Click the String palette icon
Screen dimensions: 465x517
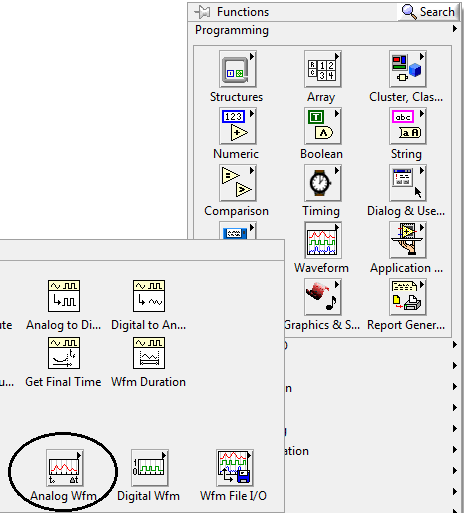(x=408, y=126)
